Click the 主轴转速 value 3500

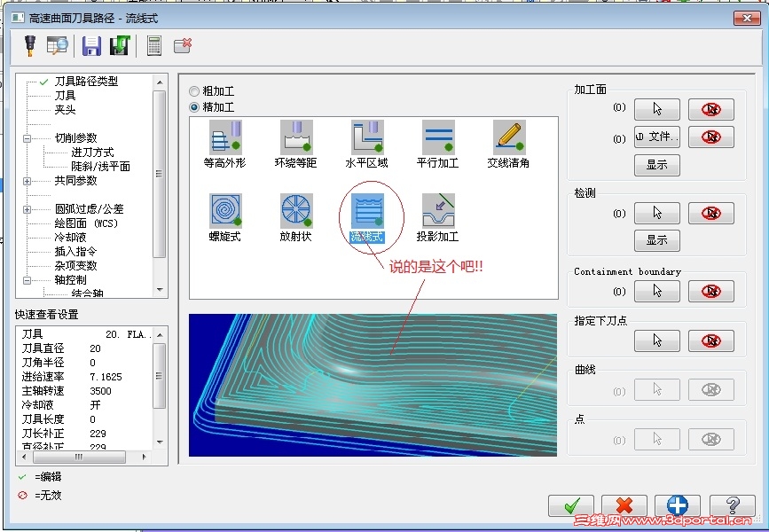coord(100,391)
